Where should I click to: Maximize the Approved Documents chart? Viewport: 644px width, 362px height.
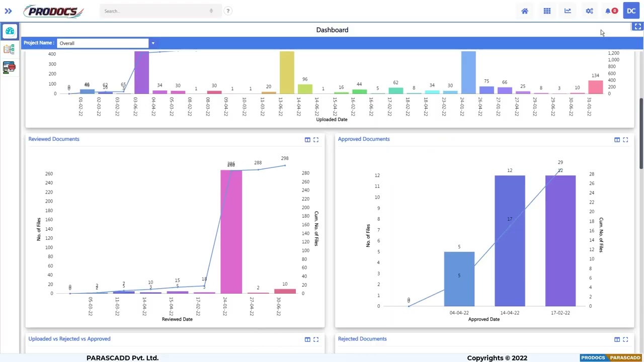[x=625, y=140]
